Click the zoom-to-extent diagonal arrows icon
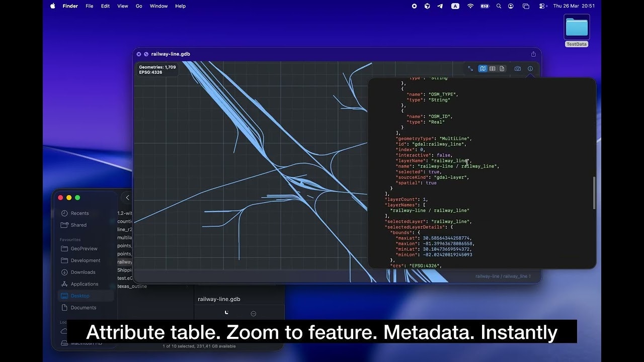 470,68
